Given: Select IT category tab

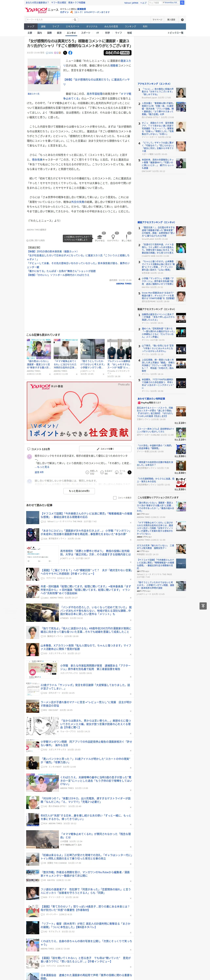Looking at the screenshot, I should click(98, 33).
